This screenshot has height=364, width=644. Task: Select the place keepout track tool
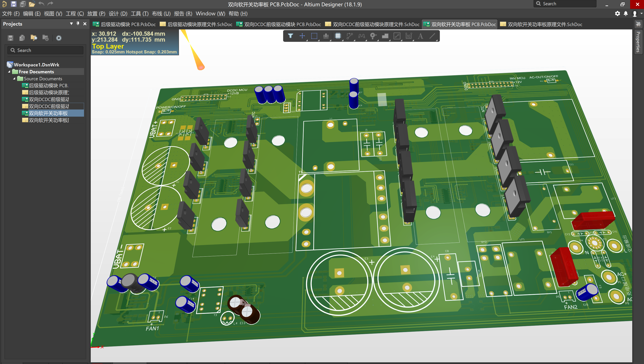(397, 36)
